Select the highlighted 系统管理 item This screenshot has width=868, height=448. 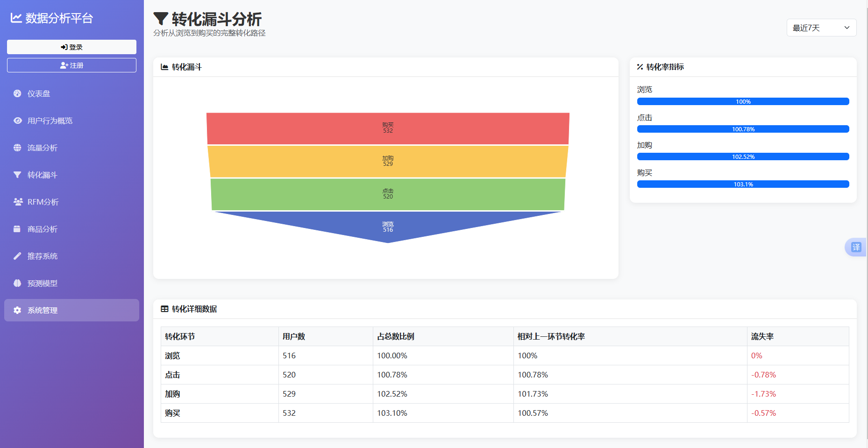[71, 310]
